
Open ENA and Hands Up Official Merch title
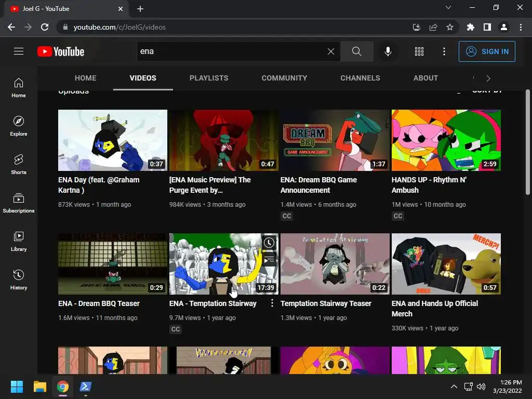[435, 309]
